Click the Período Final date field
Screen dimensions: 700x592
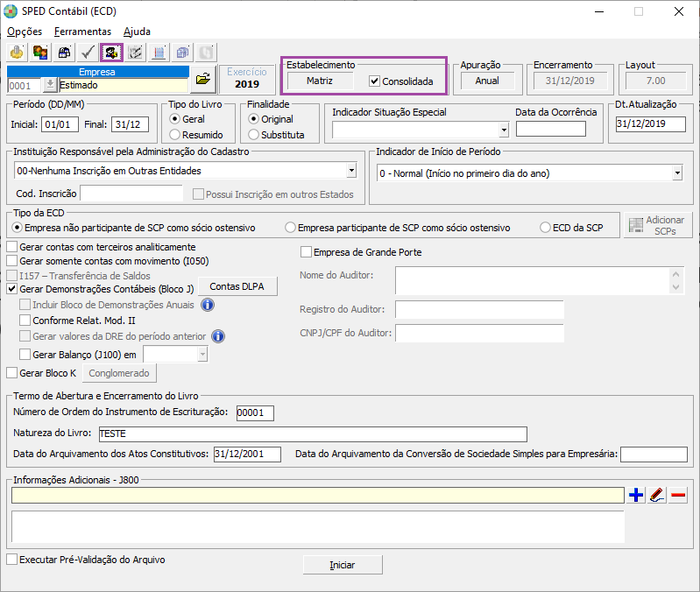pyautogui.click(x=130, y=124)
